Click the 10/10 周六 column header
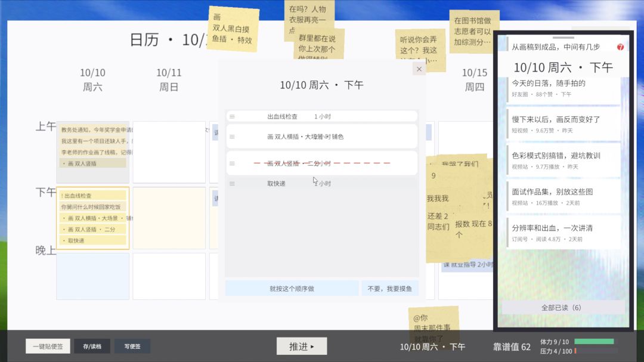 click(x=93, y=80)
